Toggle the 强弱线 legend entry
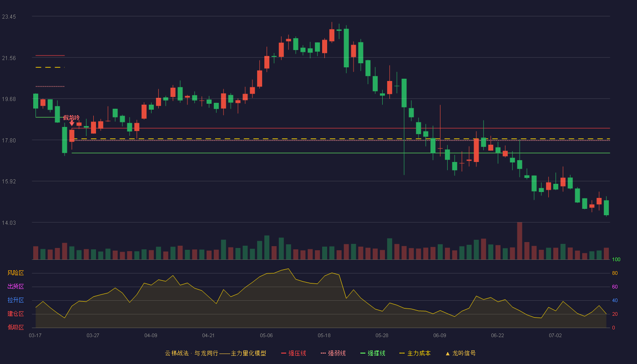This screenshot has width=637, height=364. 333,353
